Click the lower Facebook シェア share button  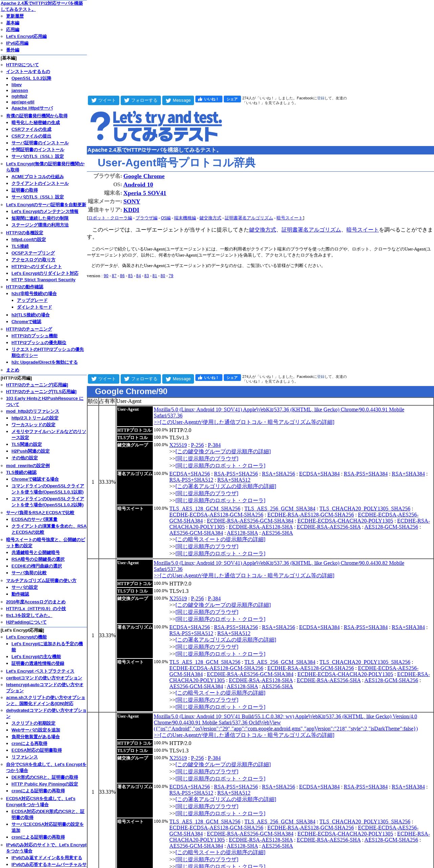[x=232, y=378]
